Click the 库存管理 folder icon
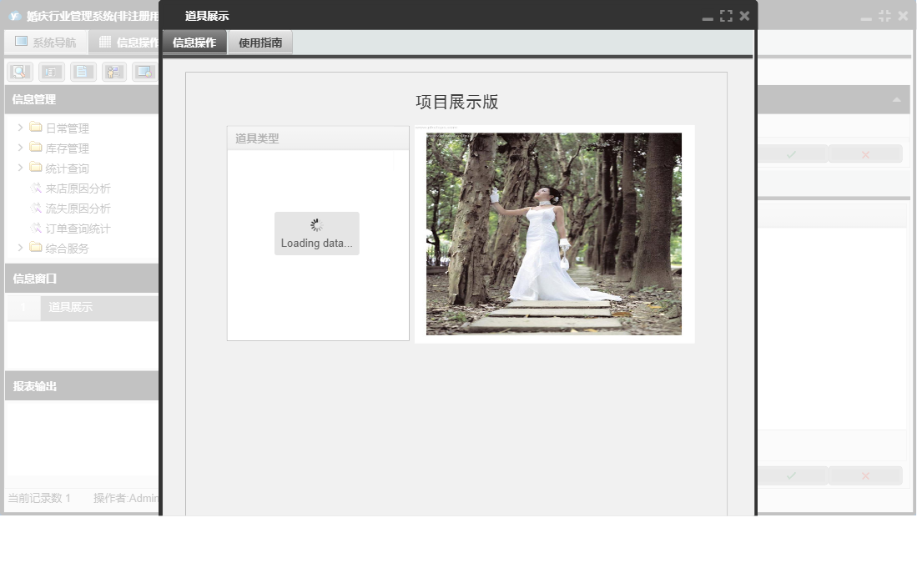This screenshot has width=917, height=588. (x=36, y=147)
